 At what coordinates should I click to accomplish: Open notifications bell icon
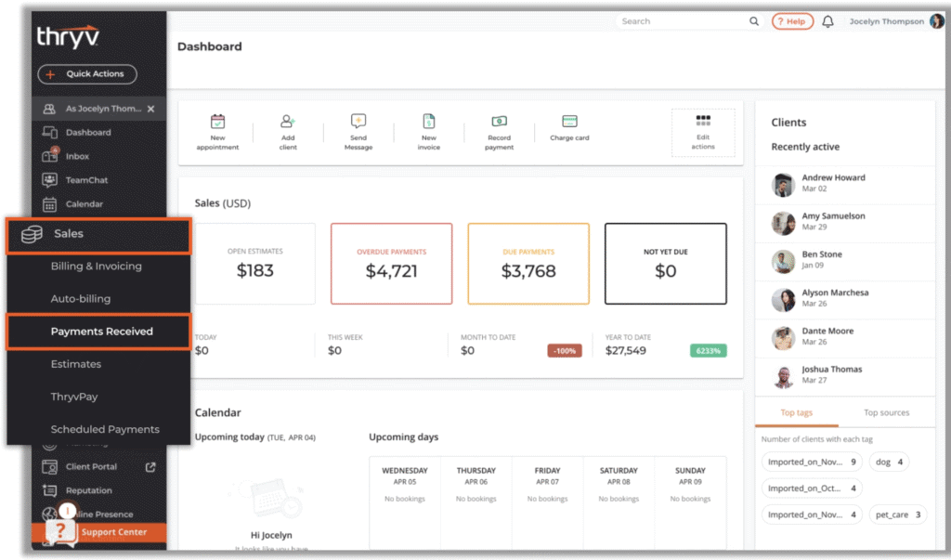coord(827,21)
